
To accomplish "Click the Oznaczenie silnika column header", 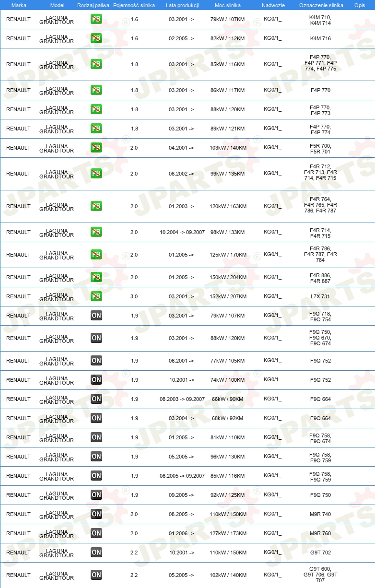I will 321,5.
